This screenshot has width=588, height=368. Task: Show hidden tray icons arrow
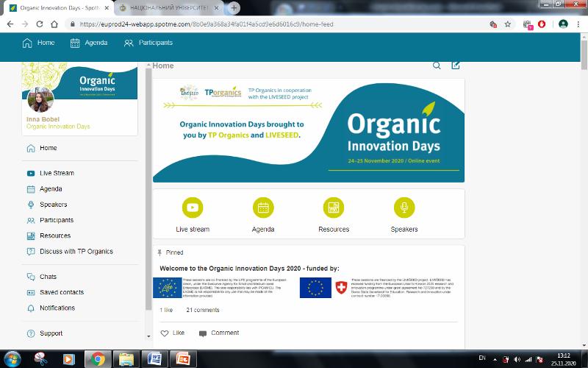(495, 360)
